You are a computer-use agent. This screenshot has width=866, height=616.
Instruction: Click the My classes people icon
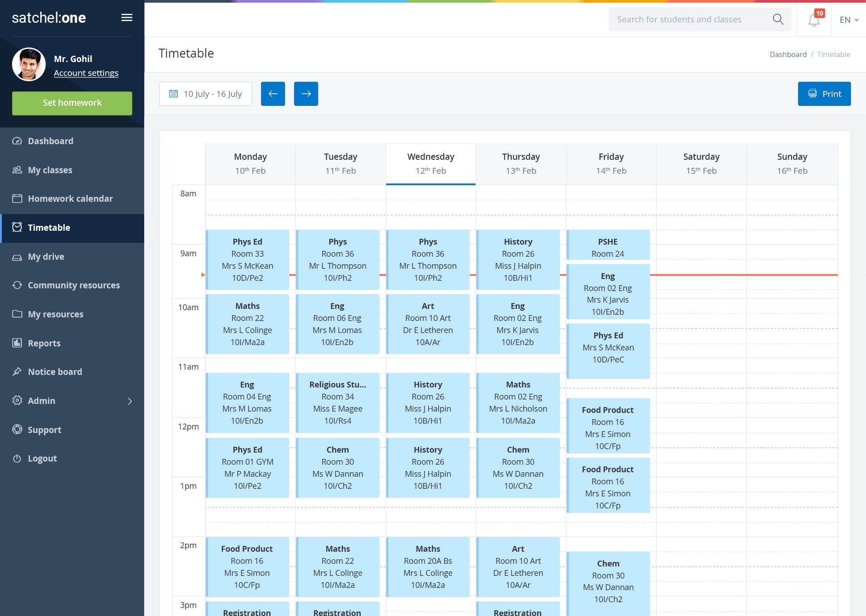17,170
